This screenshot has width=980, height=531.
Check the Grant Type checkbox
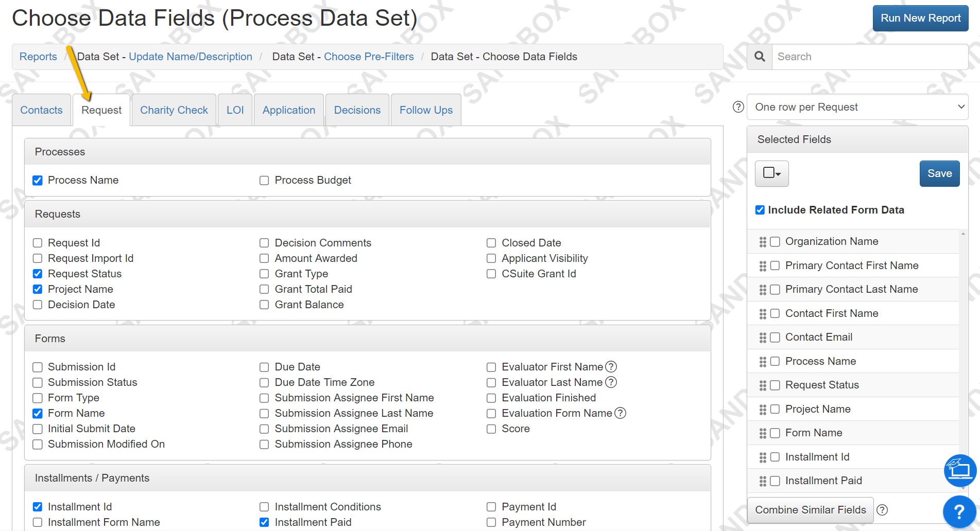[x=264, y=274]
